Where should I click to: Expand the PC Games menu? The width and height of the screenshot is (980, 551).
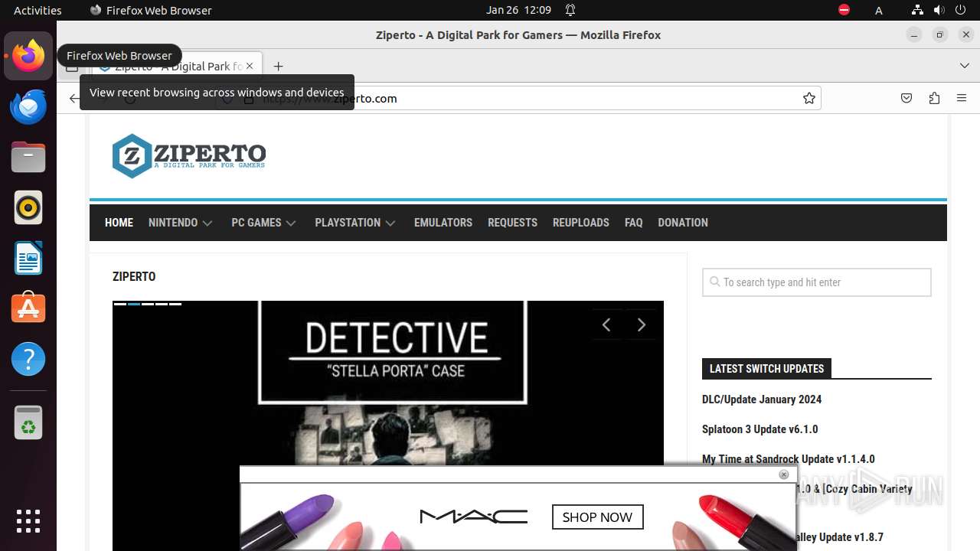coord(263,223)
